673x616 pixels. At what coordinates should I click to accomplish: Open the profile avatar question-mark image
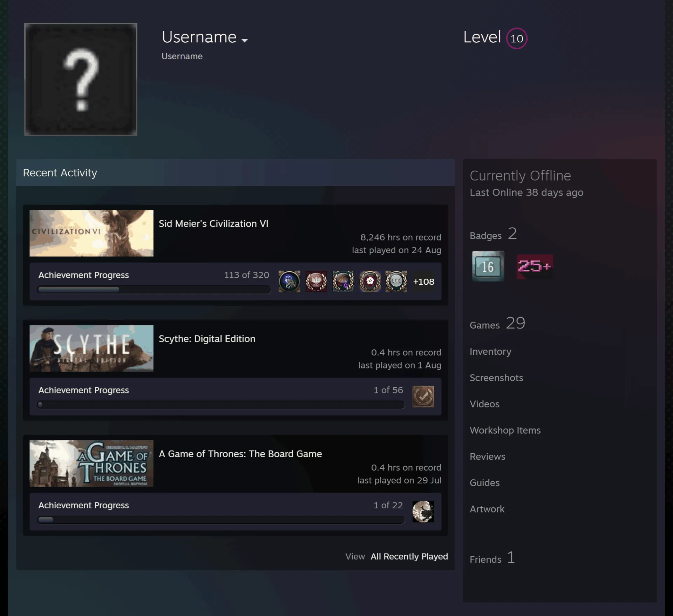pos(81,79)
